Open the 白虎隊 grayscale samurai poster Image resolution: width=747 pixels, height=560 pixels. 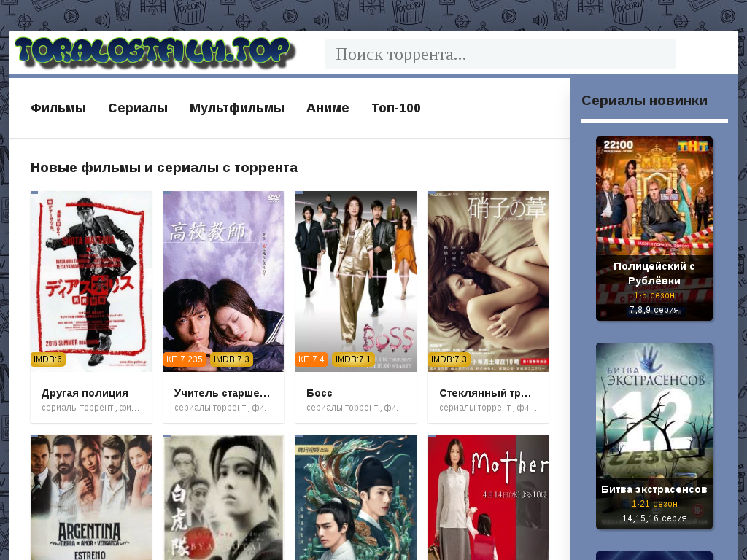click(x=223, y=497)
